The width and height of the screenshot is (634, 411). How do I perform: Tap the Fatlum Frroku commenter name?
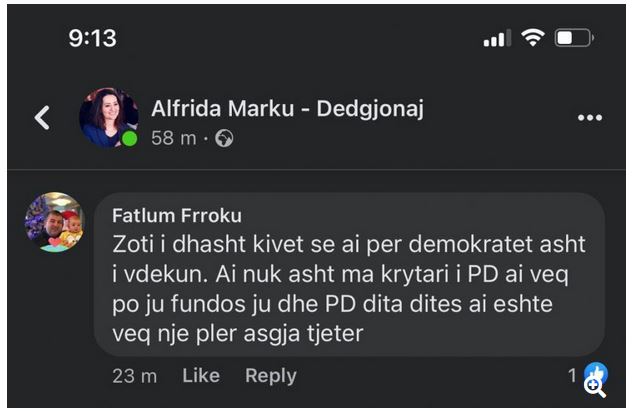pos(177,216)
